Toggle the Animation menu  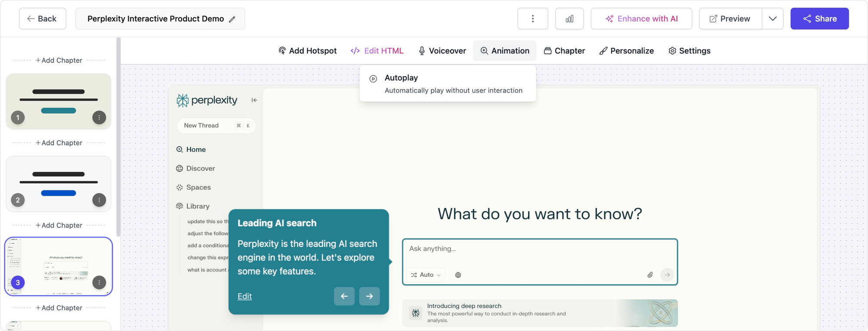pos(505,51)
